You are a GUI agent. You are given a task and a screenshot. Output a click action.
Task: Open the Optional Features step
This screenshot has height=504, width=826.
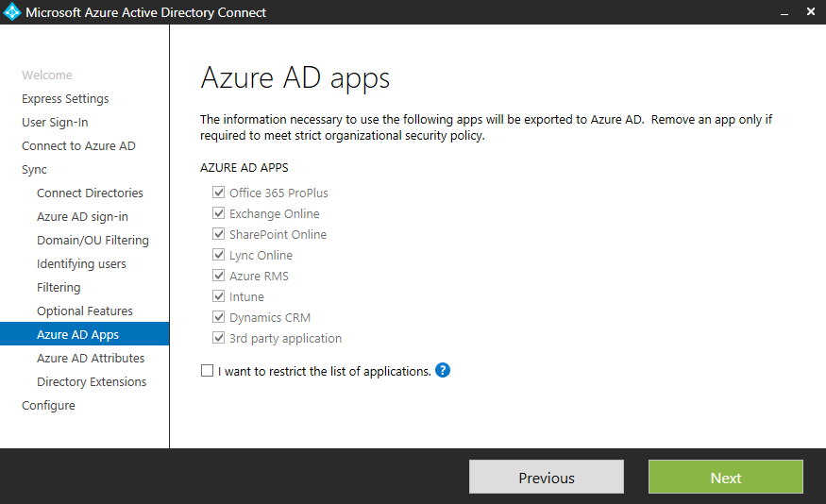pos(85,311)
